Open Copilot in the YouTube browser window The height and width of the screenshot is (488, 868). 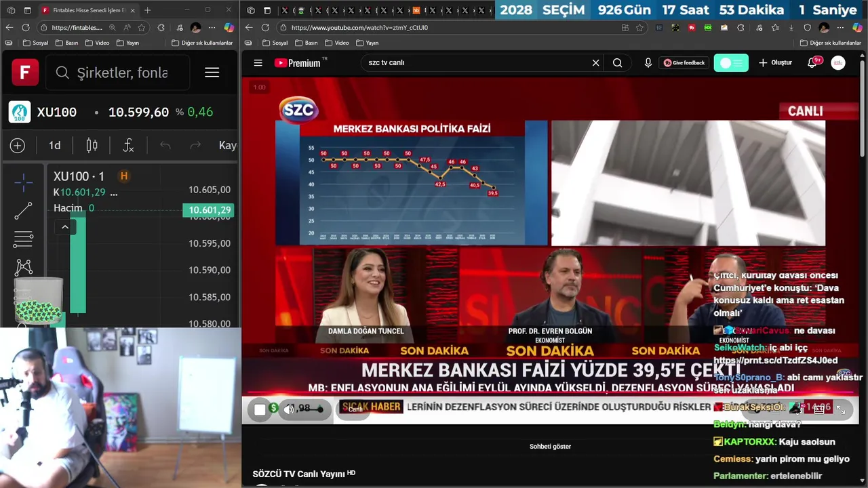coord(857,27)
